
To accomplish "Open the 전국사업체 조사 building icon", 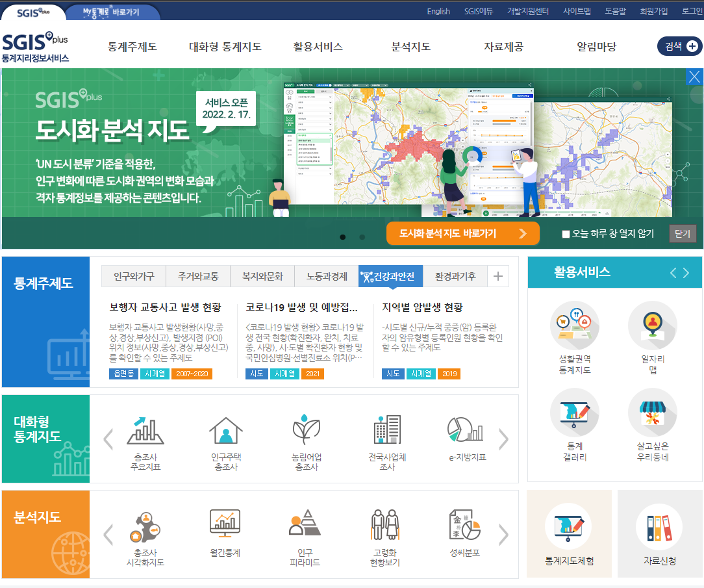I will [x=387, y=429].
